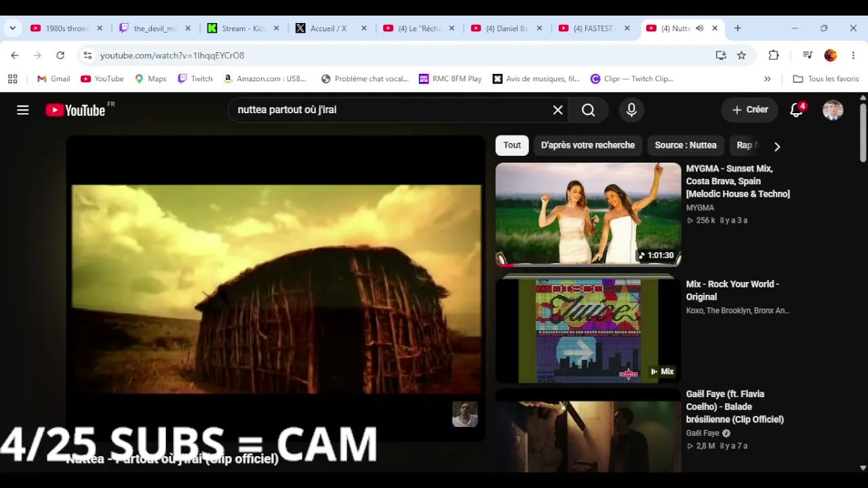This screenshot has height=488, width=868.
Task: Clear the YouTube search query
Action: tap(558, 110)
